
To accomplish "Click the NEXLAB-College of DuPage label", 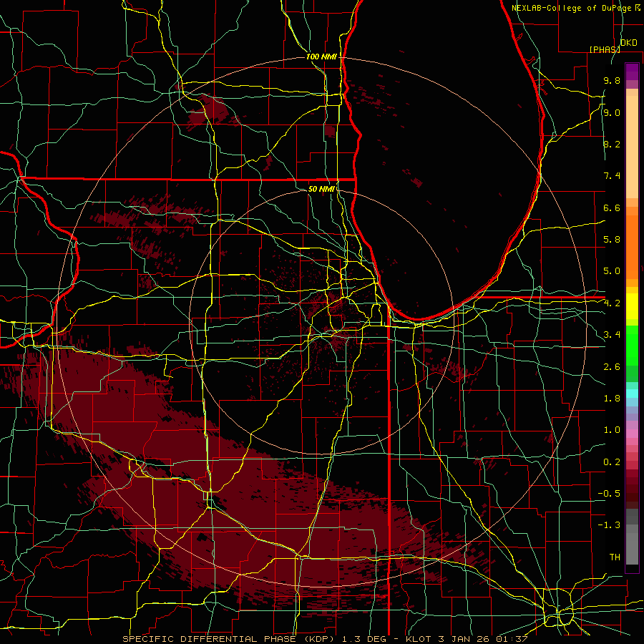I will (572, 8).
